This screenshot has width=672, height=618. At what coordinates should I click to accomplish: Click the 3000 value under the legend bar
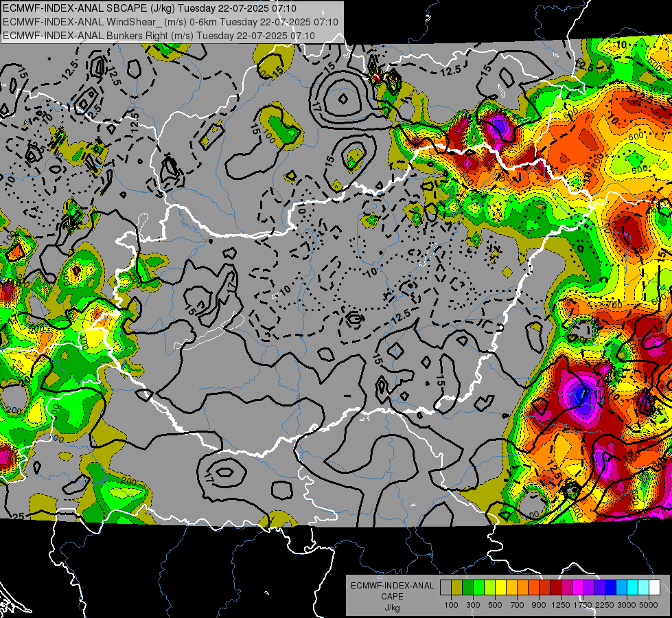pos(627,605)
